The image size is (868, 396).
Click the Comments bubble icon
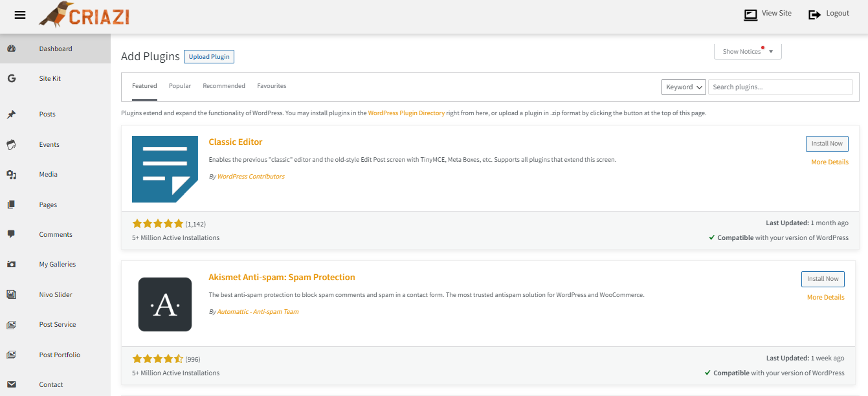(11, 234)
